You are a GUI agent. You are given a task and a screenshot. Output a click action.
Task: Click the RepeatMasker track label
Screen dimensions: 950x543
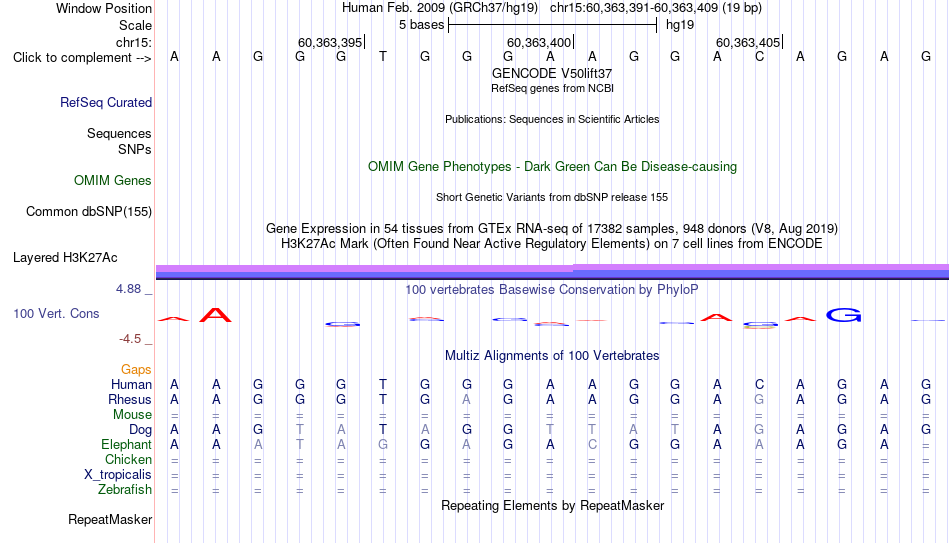click(110, 519)
